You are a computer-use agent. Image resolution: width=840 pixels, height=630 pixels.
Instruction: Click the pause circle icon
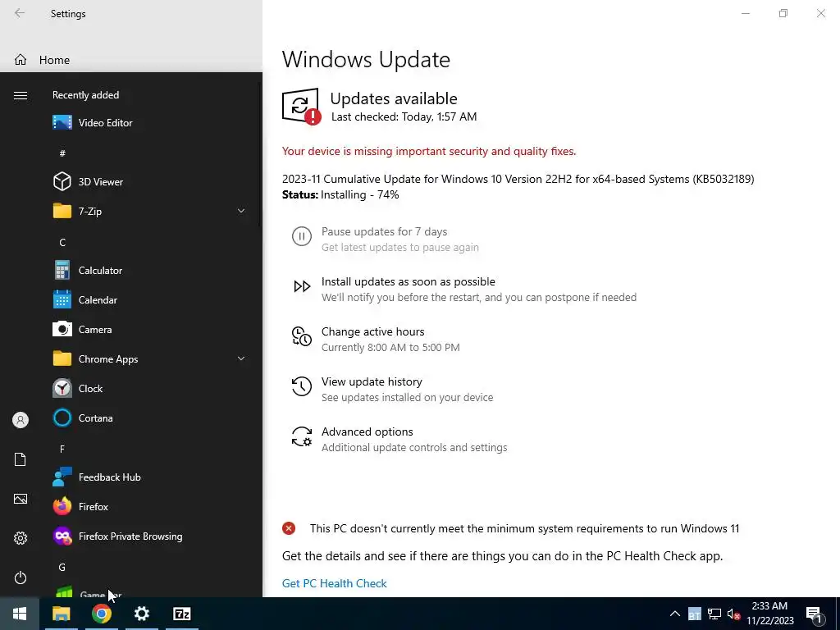point(302,236)
